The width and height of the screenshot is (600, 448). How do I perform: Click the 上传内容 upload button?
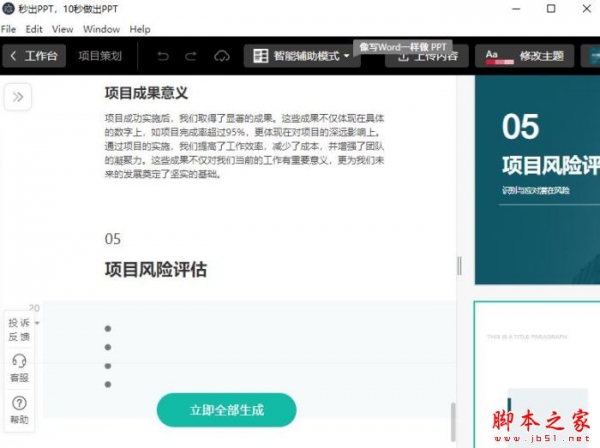pyautogui.click(x=426, y=56)
